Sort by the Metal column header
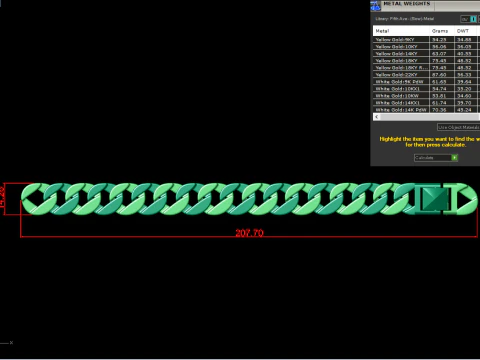The width and height of the screenshot is (480, 360). pos(401,31)
